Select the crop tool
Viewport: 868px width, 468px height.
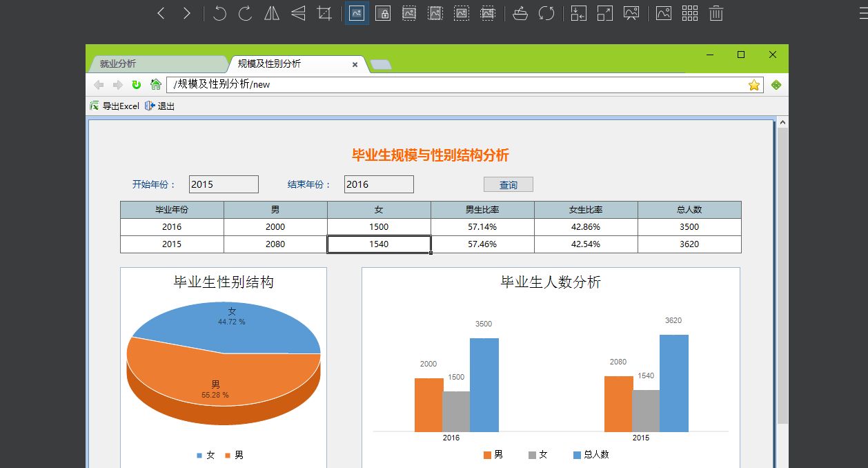coord(324,13)
